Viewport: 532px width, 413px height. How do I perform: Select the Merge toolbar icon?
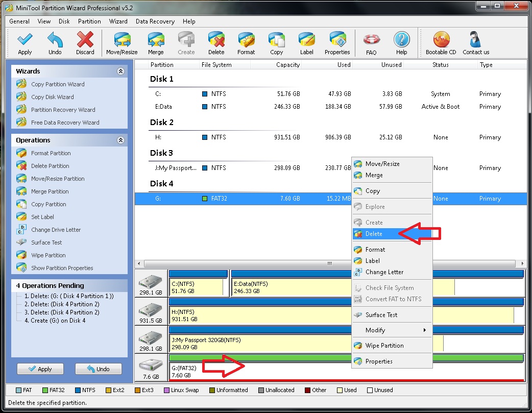click(156, 43)
